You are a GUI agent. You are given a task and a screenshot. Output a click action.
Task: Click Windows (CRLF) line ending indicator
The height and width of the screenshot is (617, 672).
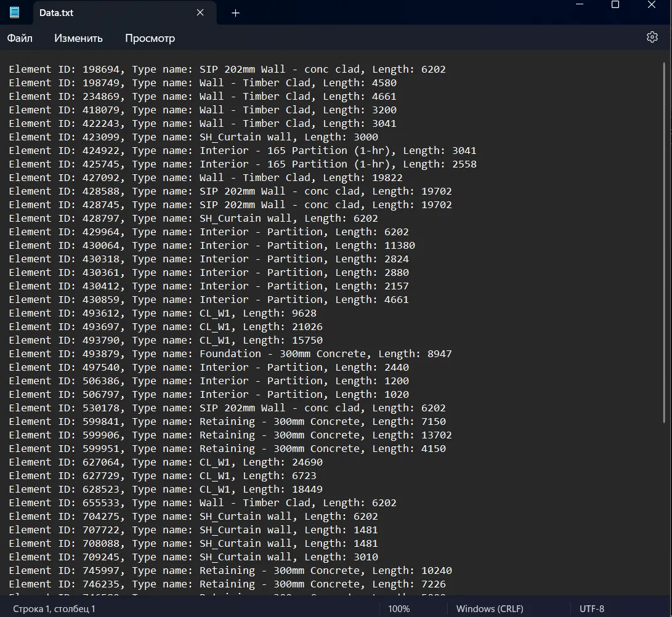(490, 608)
